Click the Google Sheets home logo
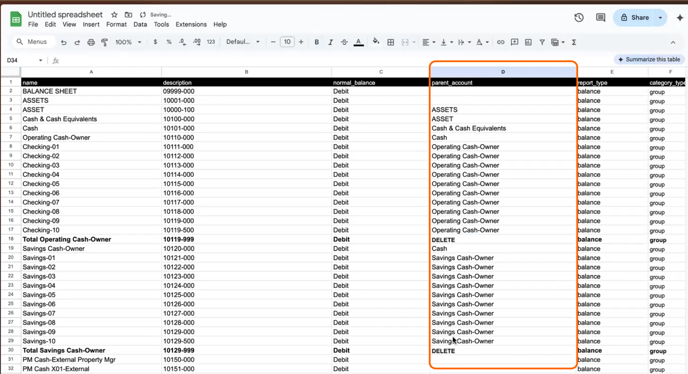688x374 pixels. [16, 19]
